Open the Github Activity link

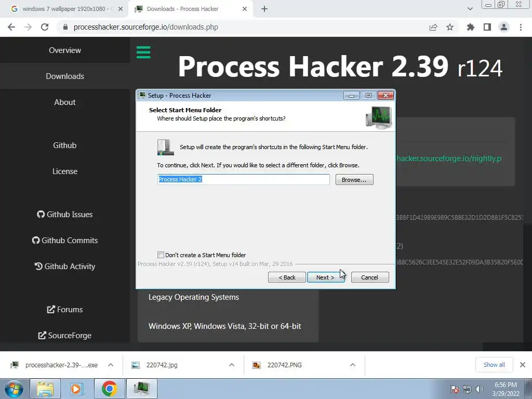pos(65,267)
